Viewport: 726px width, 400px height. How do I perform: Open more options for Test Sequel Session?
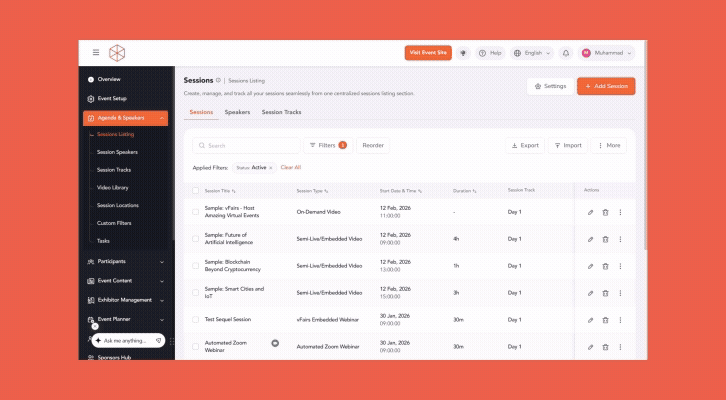pos(620,320)
